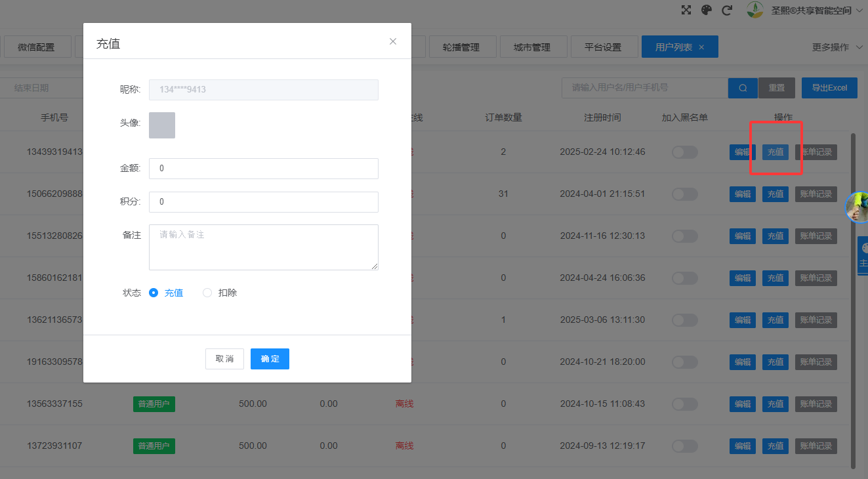
Task: Click the 重置 reset button
Action: tap(777, 88)
